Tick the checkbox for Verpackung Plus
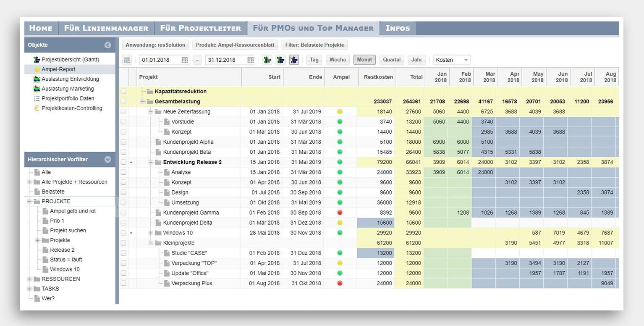 tap(123, 283)
